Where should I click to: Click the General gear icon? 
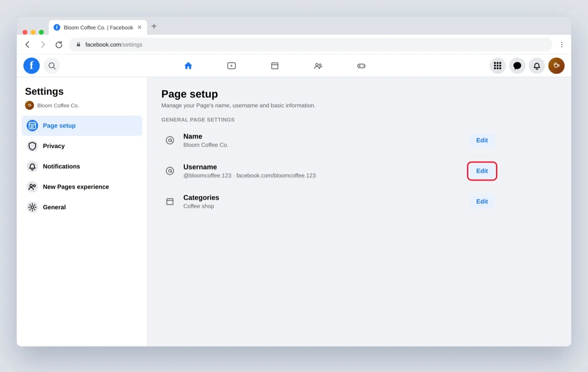(x=32, y=207)
